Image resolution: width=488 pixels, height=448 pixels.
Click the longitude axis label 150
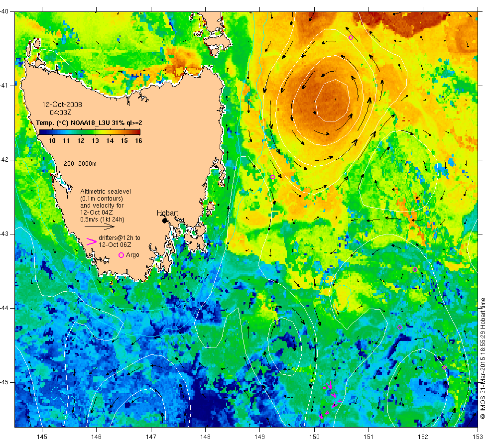click(x=314, y=437)
